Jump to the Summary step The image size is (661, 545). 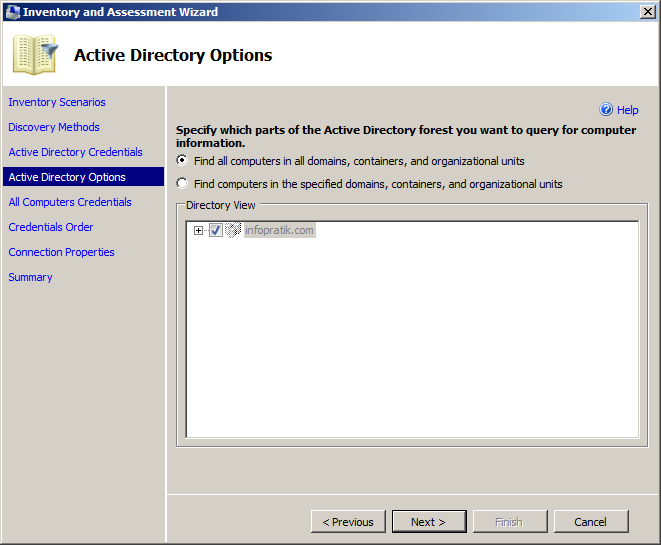(30, 277)
